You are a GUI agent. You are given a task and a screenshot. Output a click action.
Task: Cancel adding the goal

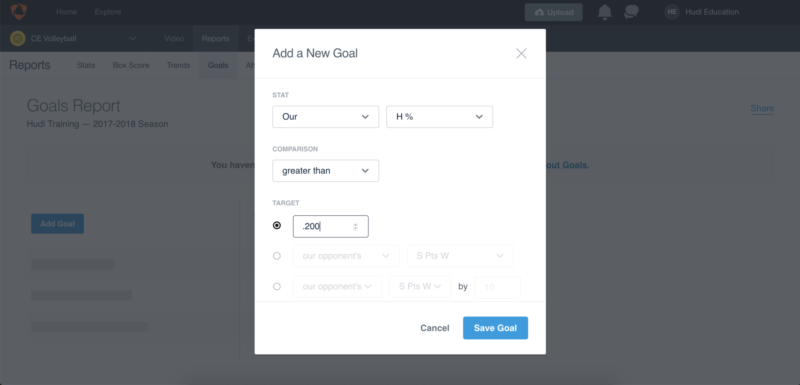pyautogui.click(x=435, y=328)
